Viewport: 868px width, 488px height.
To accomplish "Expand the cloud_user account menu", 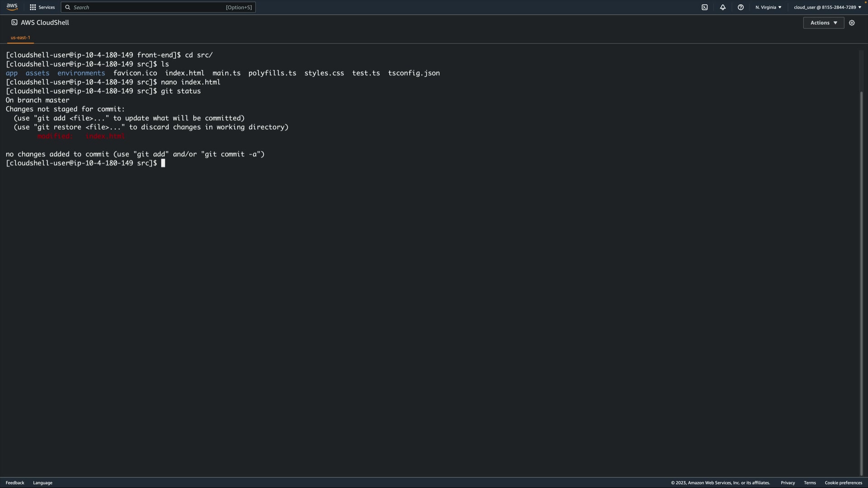I will point(827,7).
